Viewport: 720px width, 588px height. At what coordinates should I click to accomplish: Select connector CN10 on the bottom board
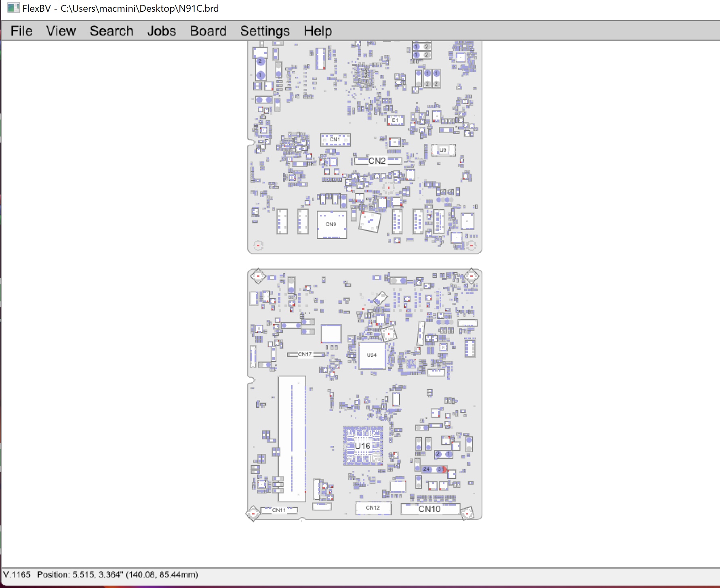coord(429,509)
